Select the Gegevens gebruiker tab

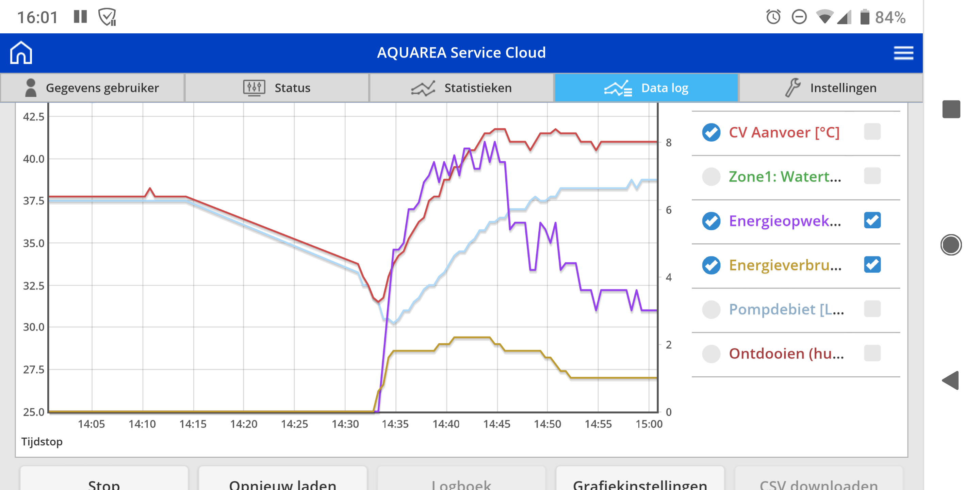coord(92,88)
